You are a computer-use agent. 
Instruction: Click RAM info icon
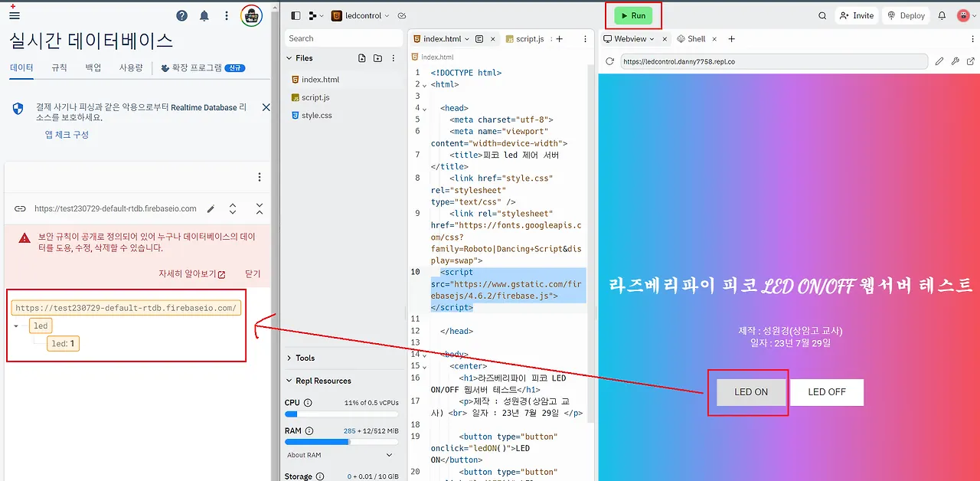pyautogui.click(x=310, y=431)
